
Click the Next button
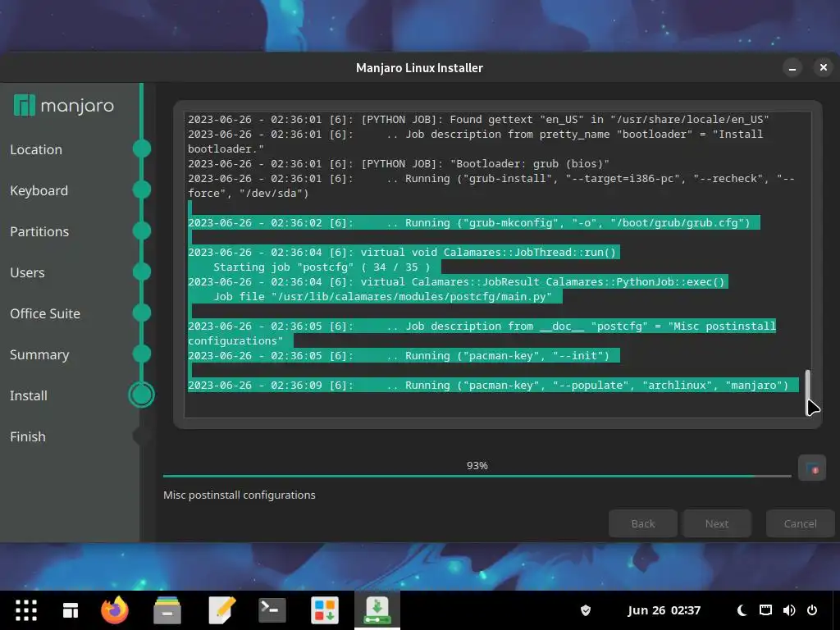pos(717,523)
